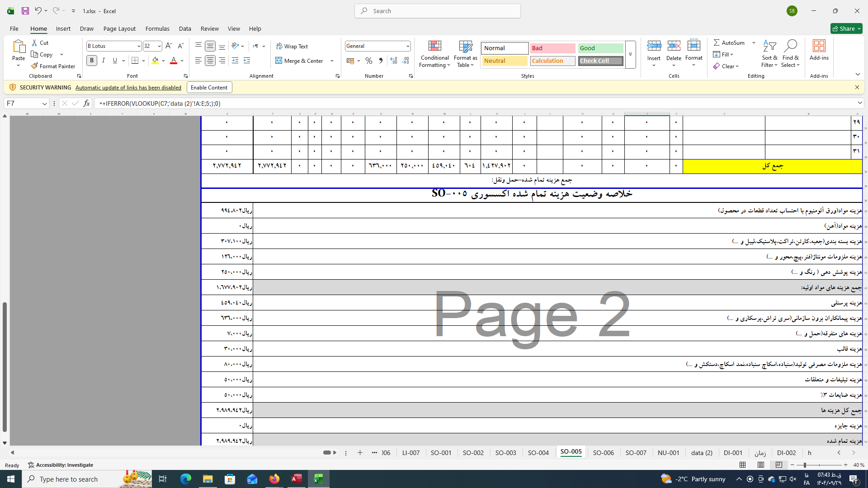The image size is (868, 488).
Task: Toggle Italic formatting
Action: click(104, 61)
